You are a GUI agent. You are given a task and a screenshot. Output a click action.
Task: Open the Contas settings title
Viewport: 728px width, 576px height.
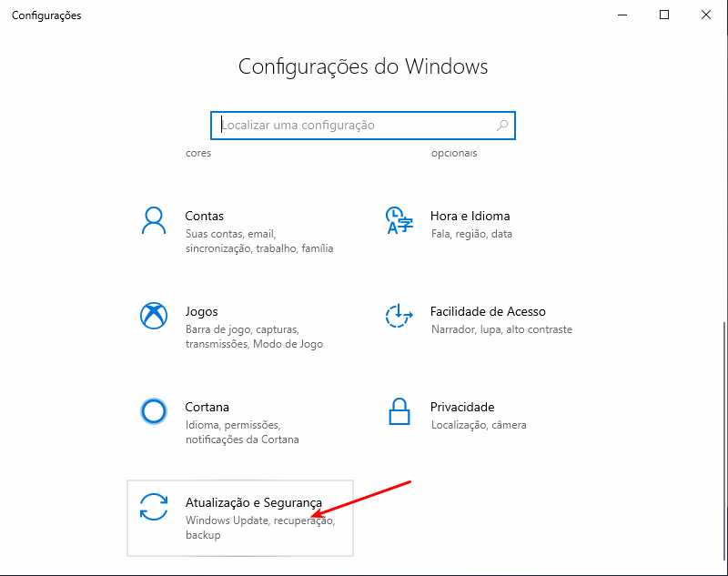click(204, 216)
